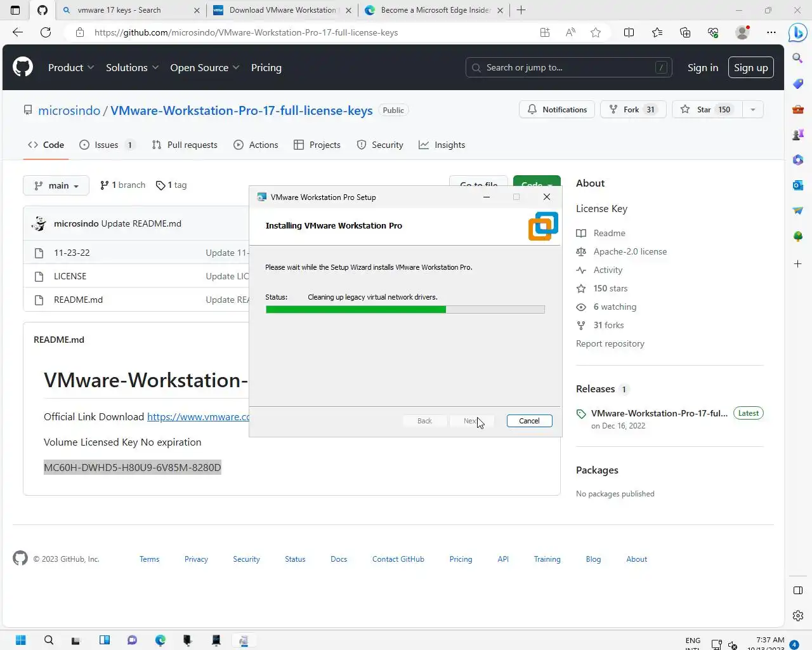812x650 pixels.
Task: Open the Insights tab
Action: tap(442, 145)
